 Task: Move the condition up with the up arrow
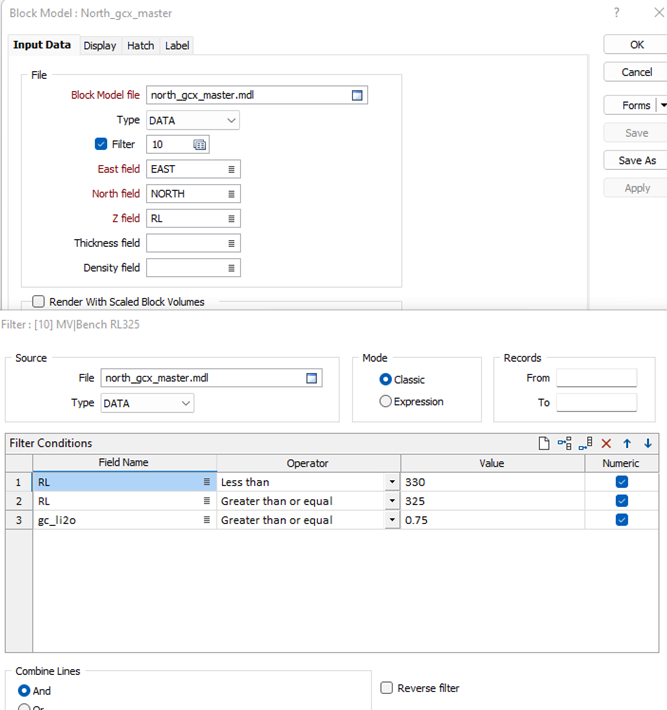(x=627, y=443)
